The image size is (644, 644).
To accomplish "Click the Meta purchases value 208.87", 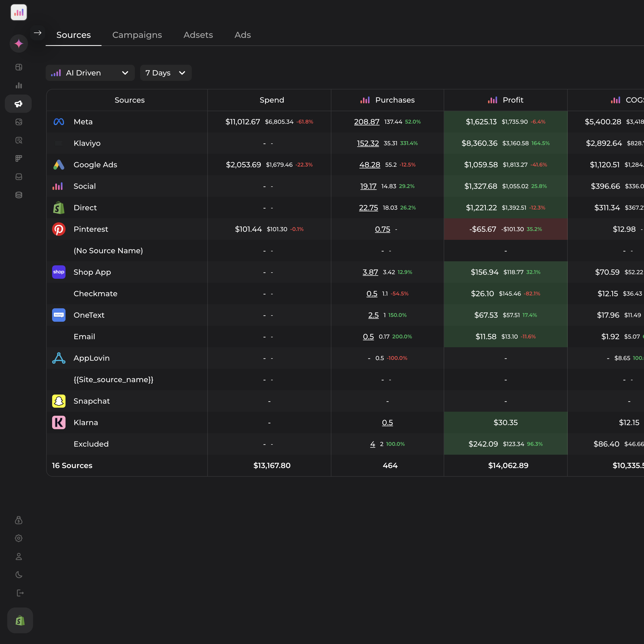I will point(367,122).
